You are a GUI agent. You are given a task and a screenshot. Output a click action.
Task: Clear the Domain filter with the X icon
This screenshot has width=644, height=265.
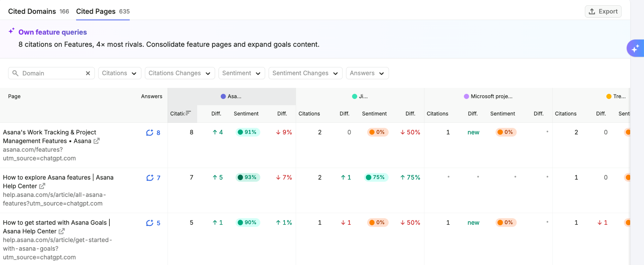coord(88,73)
